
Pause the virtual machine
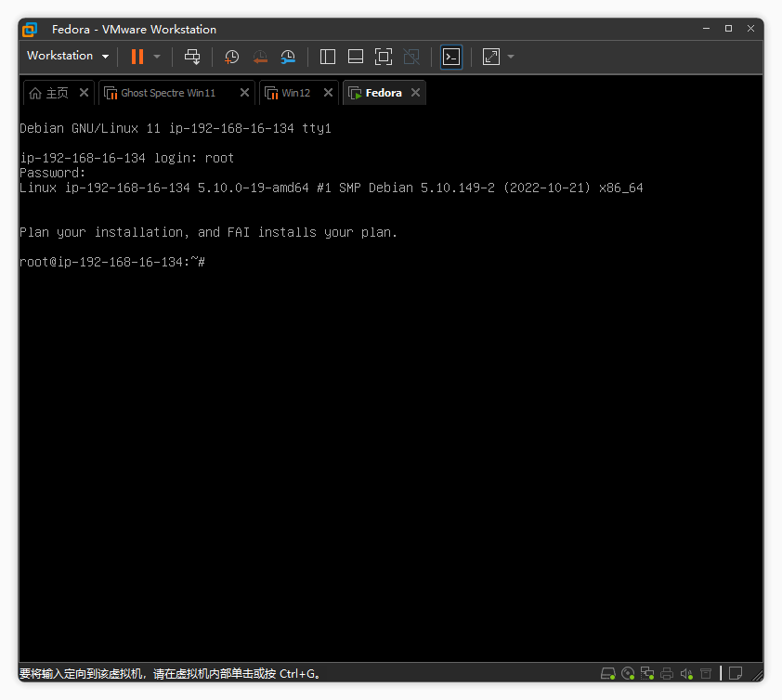pos(137,57)
